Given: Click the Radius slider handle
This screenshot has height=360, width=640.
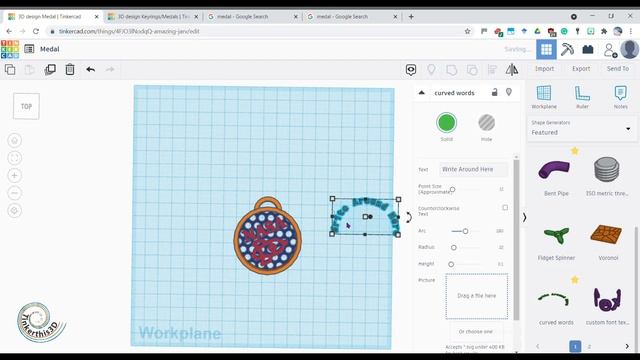Looking at the screenshot, I should click(x=453, y=247).
